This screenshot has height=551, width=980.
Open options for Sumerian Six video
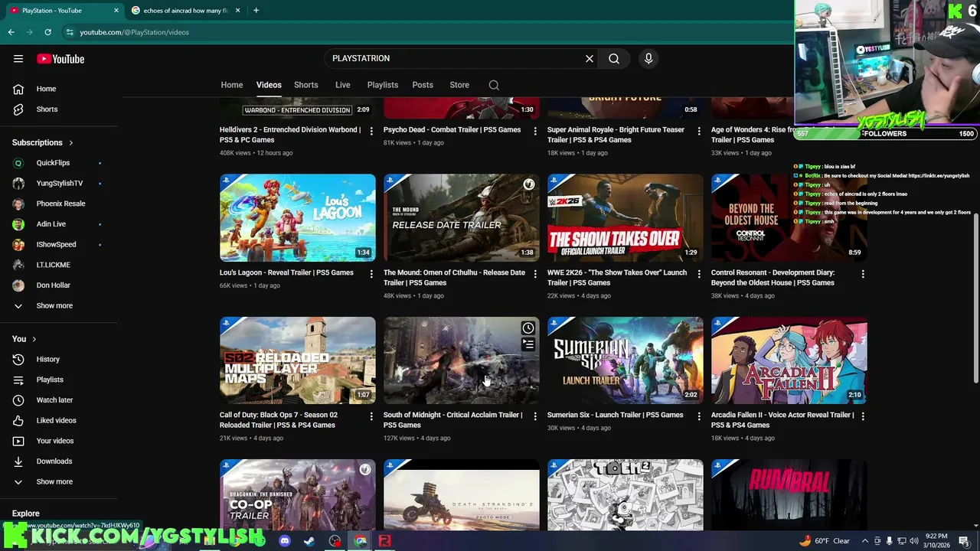pos(699,416)
